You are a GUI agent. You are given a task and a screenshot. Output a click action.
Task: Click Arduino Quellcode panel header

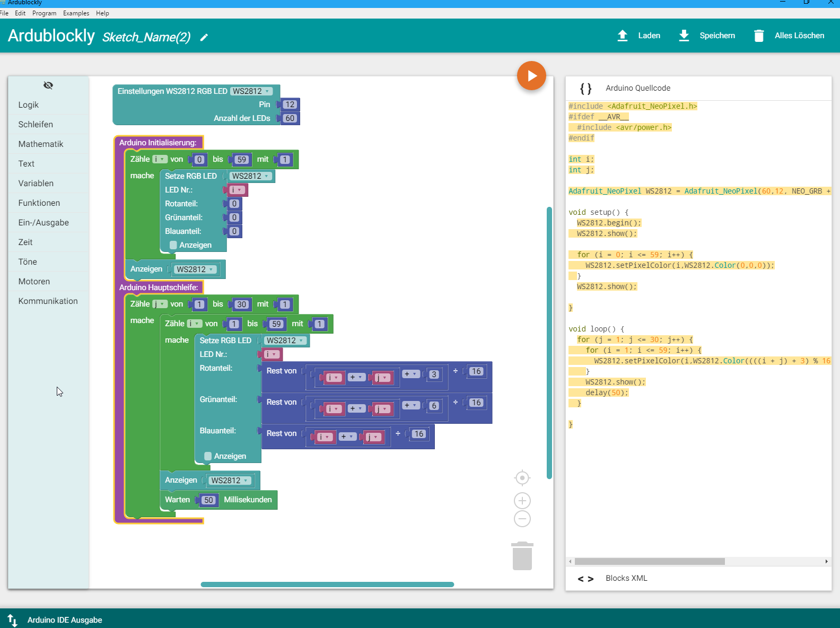(698, 88)
